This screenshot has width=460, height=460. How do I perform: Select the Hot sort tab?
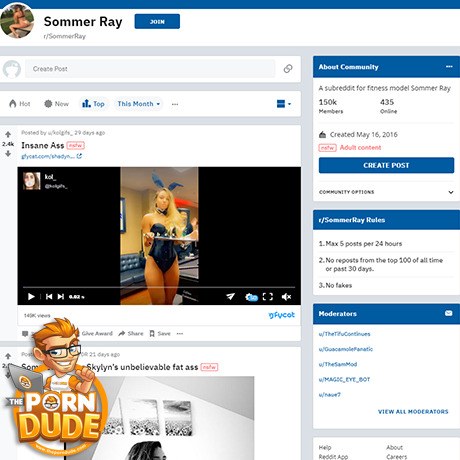coord(20,104)
